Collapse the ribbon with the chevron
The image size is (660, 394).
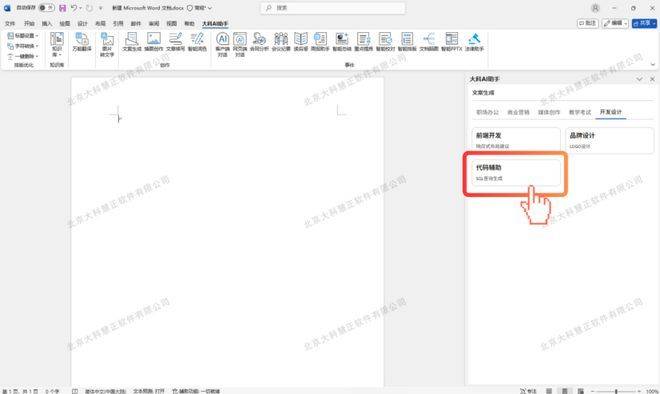point(653,64)
